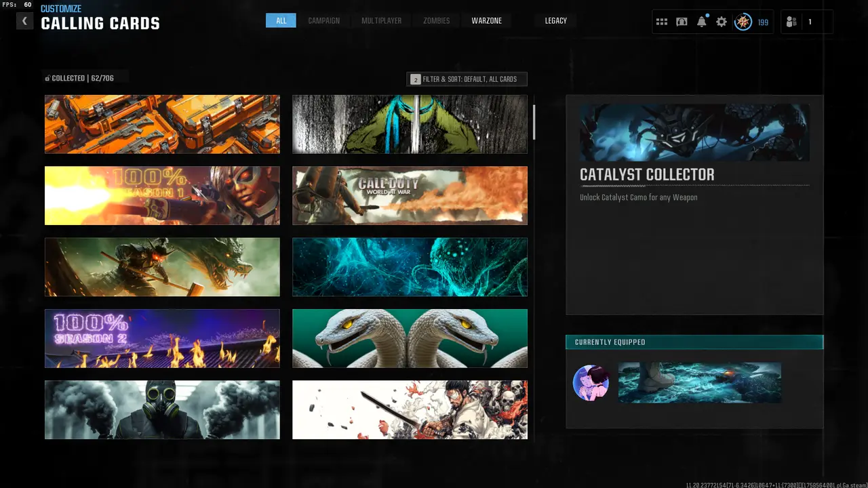This screenshot has width=868, height=488.
Task: Select the swordsman with skulls calling card
Action: (410, 409)
